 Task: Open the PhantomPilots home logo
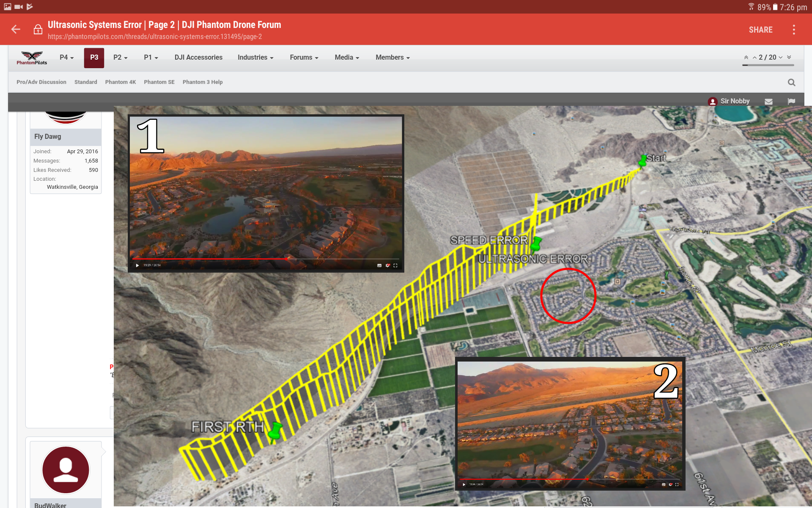tap(32, 58)
